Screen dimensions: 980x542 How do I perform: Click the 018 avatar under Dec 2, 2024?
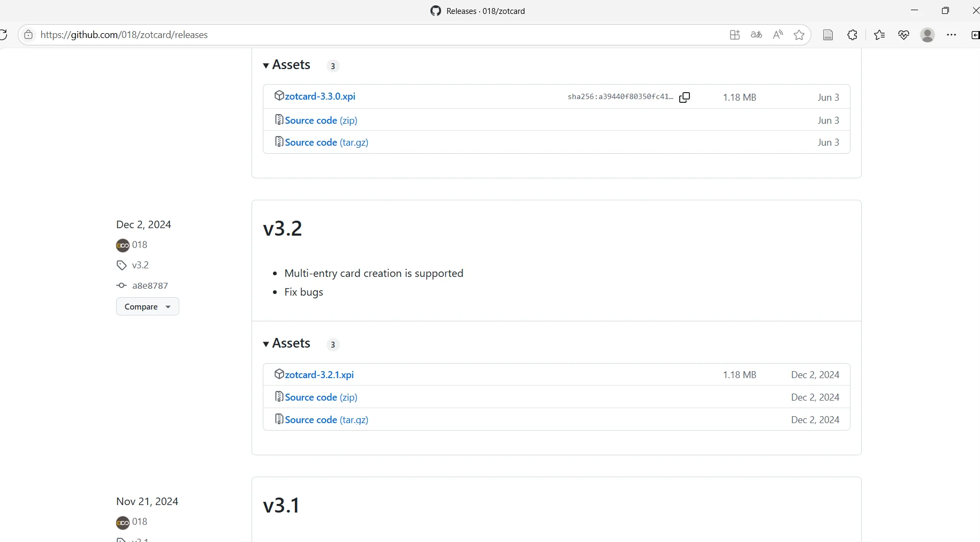123,245
